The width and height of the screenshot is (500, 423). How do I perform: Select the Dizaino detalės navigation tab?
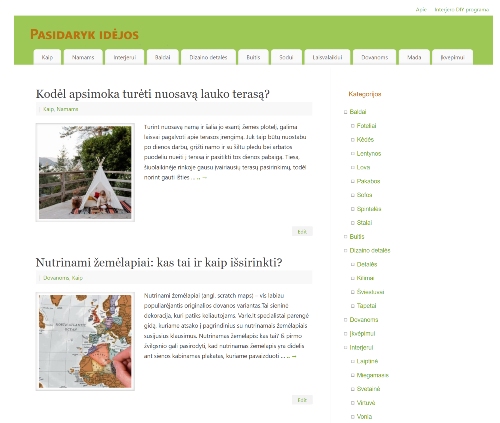point(208,57)
